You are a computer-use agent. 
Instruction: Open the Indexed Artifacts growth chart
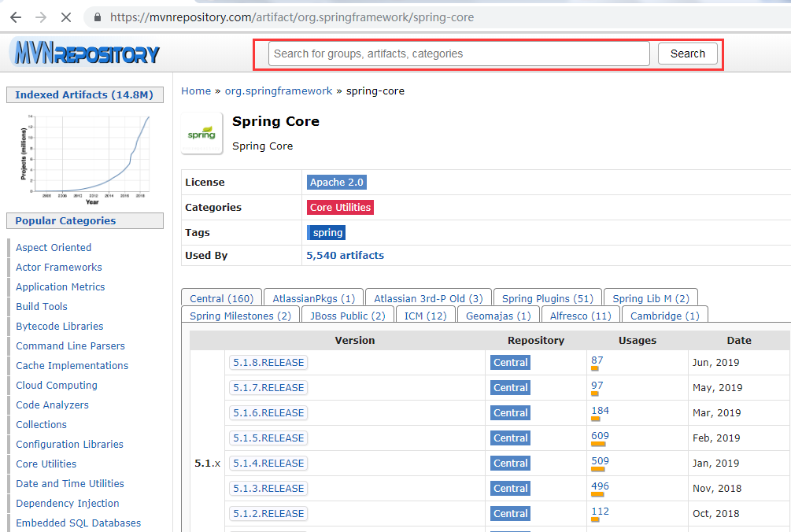coord(85,159)
